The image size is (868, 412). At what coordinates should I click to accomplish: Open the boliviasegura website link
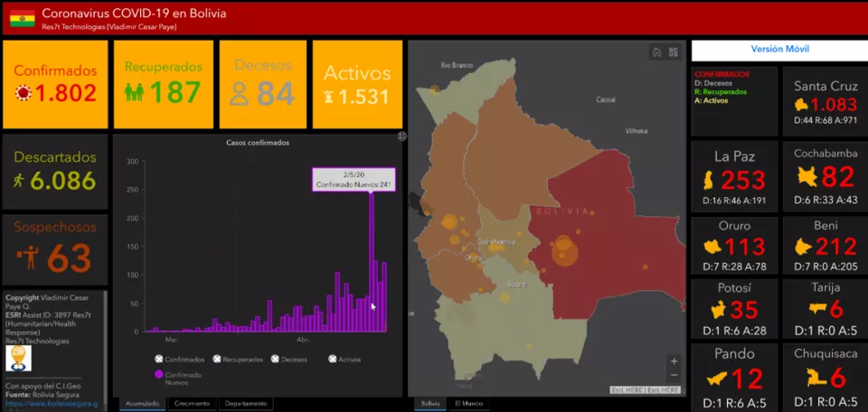point(52,404)
